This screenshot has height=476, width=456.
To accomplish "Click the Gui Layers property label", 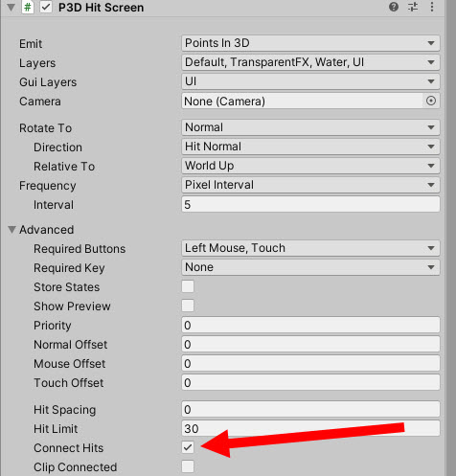I will pyautogui.click(x=48, y=82).
